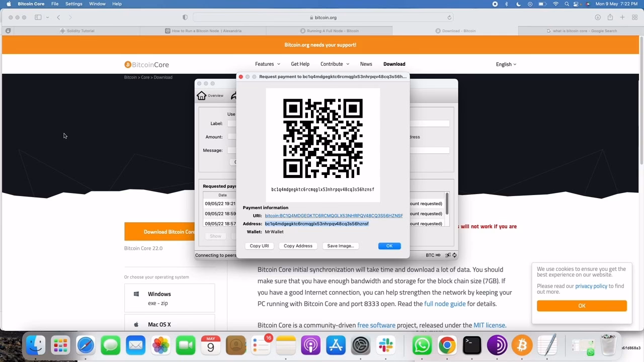Click the requested payments list scrollbar
This screenshot has height=362, width=644.
pyautogui.click(x=446, y=204)
